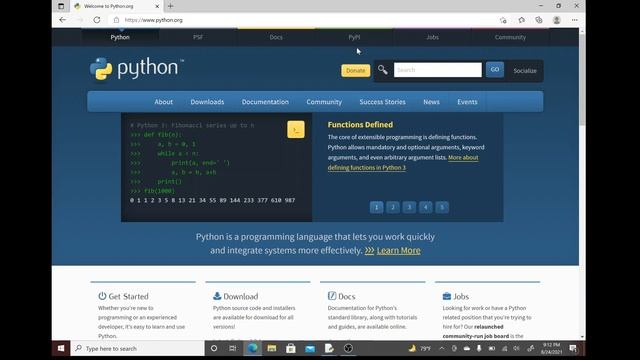Viewport: 640px width, 360px height.
Task: Click the Python logo image
Action: click(x=136, y=69)
